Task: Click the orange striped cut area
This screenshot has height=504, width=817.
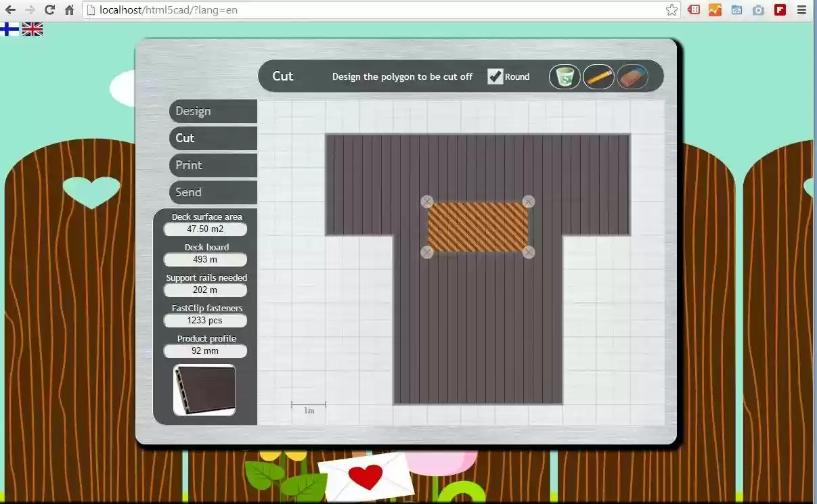Action: click(x=478, y=227)
